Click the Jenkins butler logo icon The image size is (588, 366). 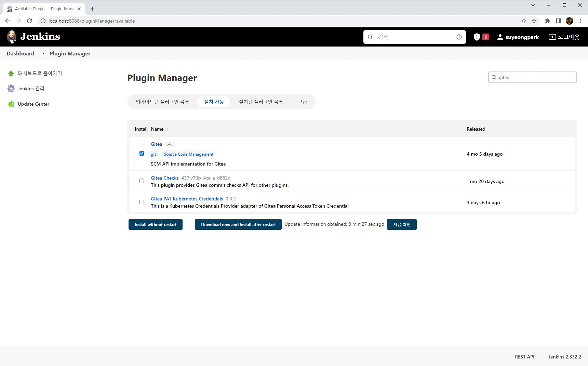12,37
